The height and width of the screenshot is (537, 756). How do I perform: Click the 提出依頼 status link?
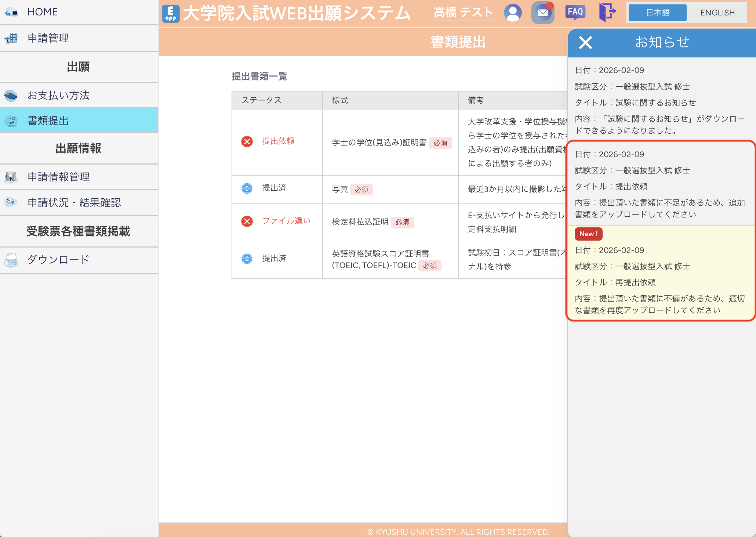[278, 141]
